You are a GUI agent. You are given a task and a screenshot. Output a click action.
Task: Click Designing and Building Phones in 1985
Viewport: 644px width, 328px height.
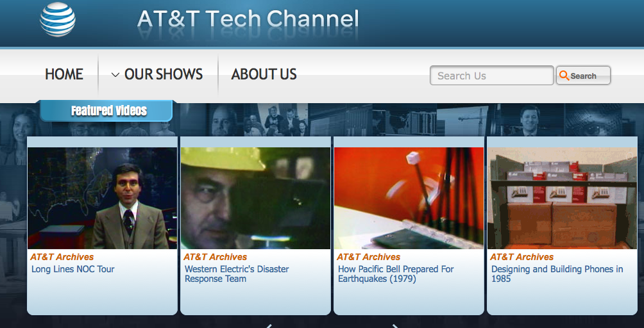[x=557, y=274]
